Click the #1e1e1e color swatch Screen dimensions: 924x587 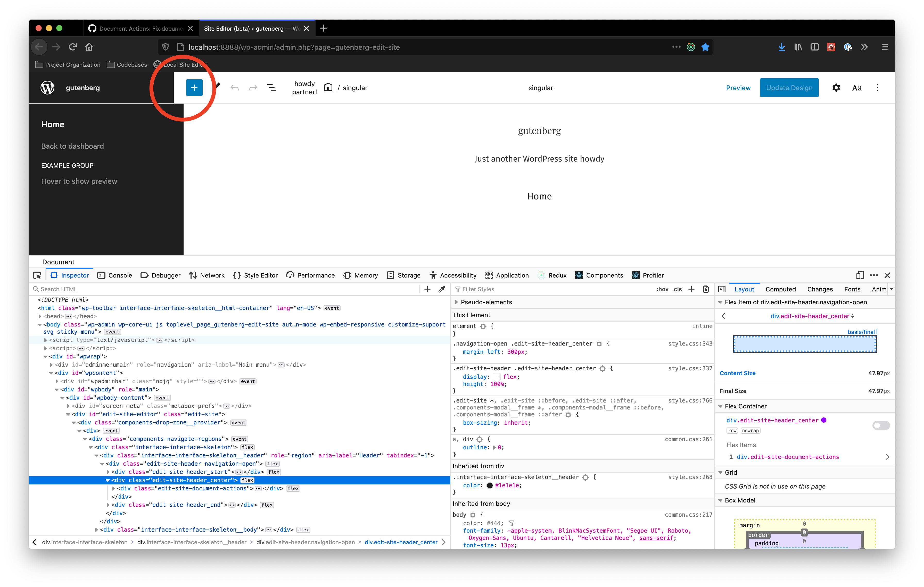point(490,485)
